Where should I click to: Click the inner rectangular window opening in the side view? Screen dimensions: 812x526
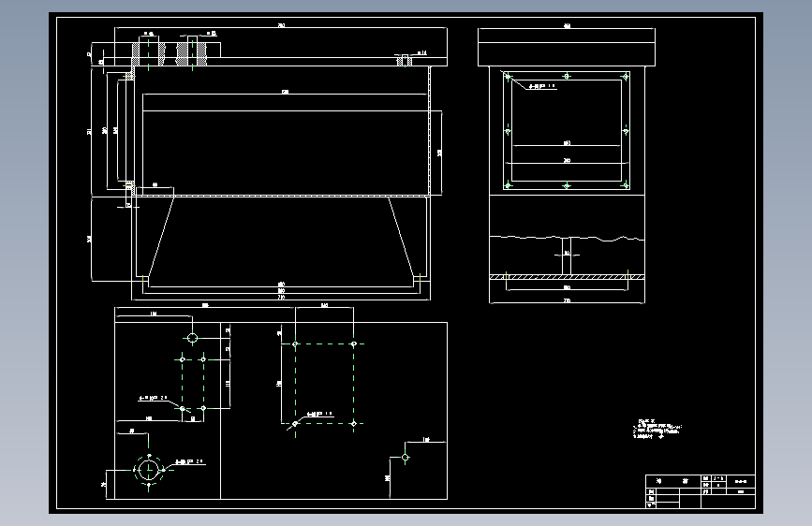point(567,130)
